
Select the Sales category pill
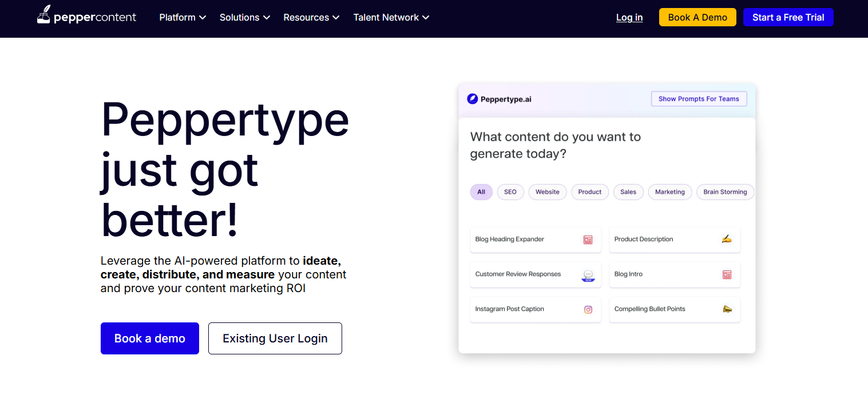coord(628,192)
